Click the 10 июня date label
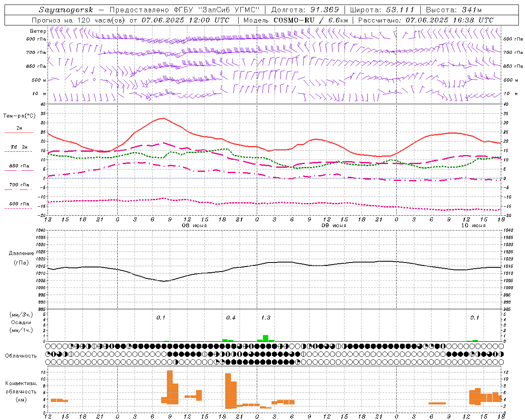The width and height of the screenshot is (525, 420). (473, 226)
